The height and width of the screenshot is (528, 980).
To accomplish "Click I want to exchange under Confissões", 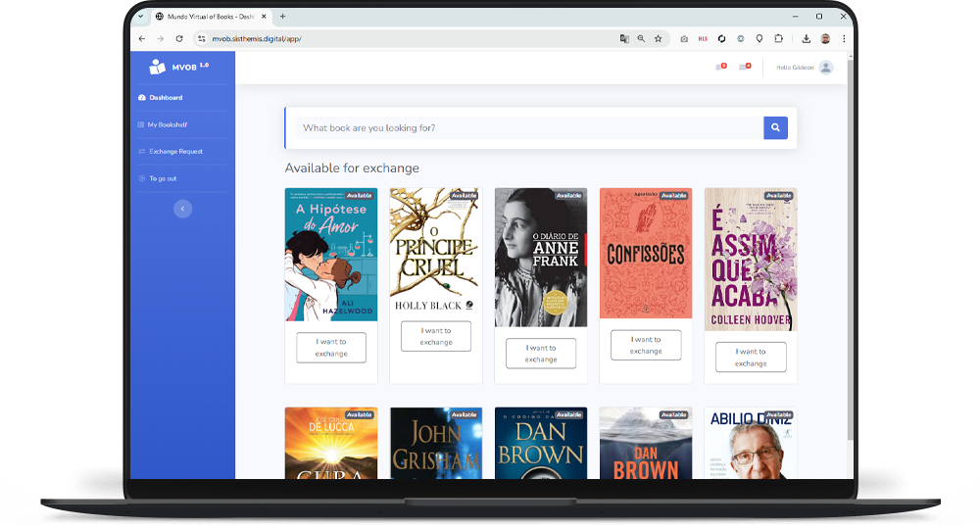I will (x=646, y=345).
